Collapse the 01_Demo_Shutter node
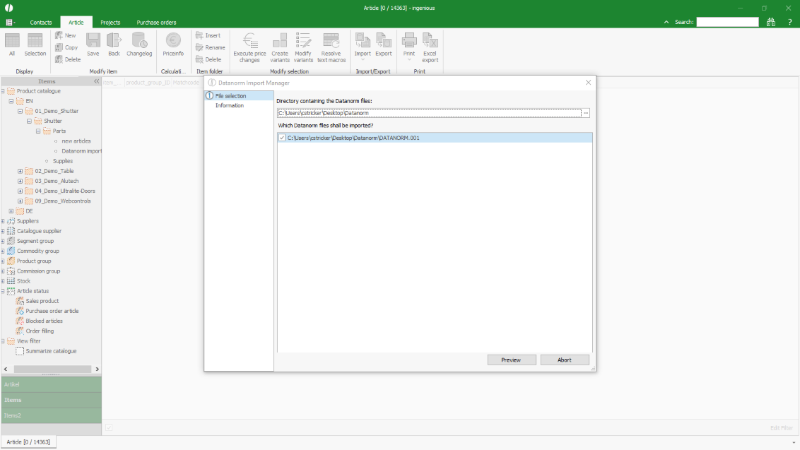This screenshot has width=800, height=450. click(20, 111)
